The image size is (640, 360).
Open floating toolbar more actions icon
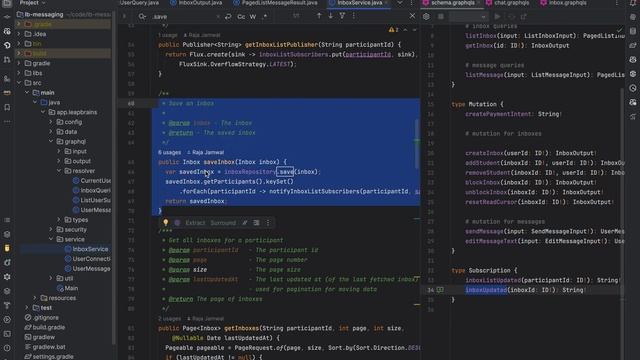point(268,223)
